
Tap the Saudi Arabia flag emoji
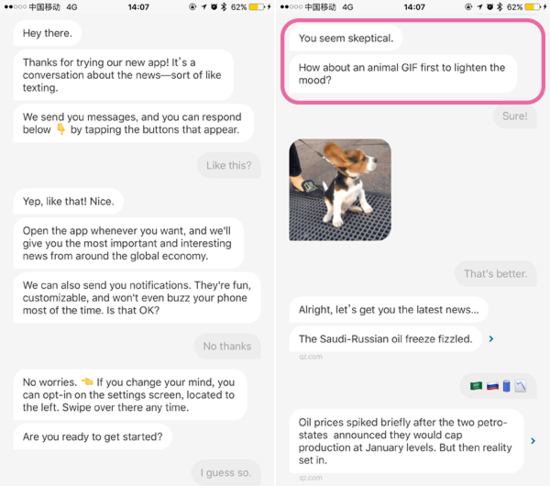(476, 386)
